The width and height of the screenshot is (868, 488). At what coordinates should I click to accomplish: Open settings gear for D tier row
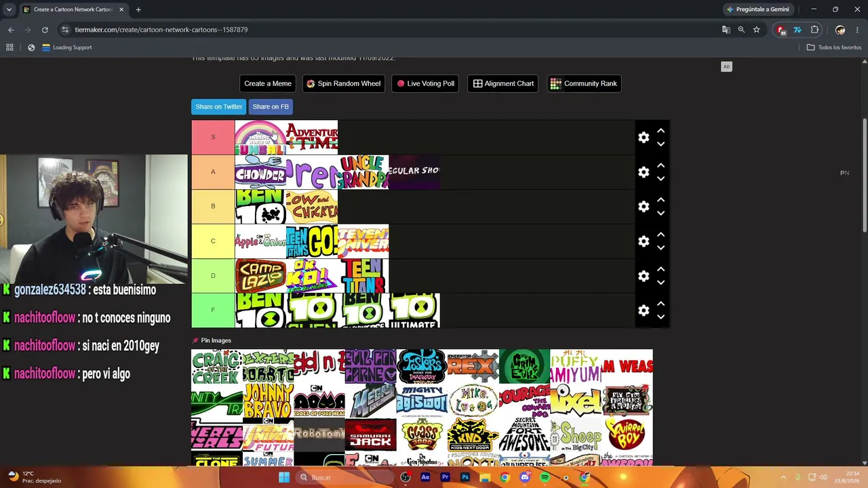(x=644, y=276)
